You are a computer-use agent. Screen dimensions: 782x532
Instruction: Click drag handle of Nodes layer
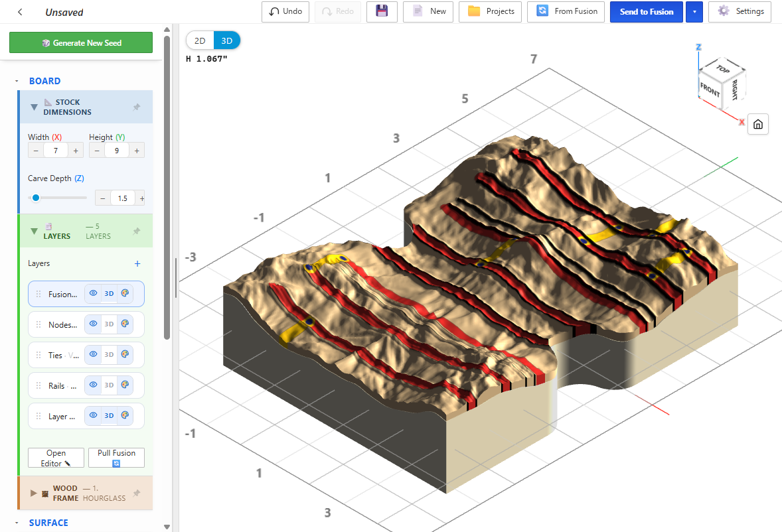tap(39, 324)
